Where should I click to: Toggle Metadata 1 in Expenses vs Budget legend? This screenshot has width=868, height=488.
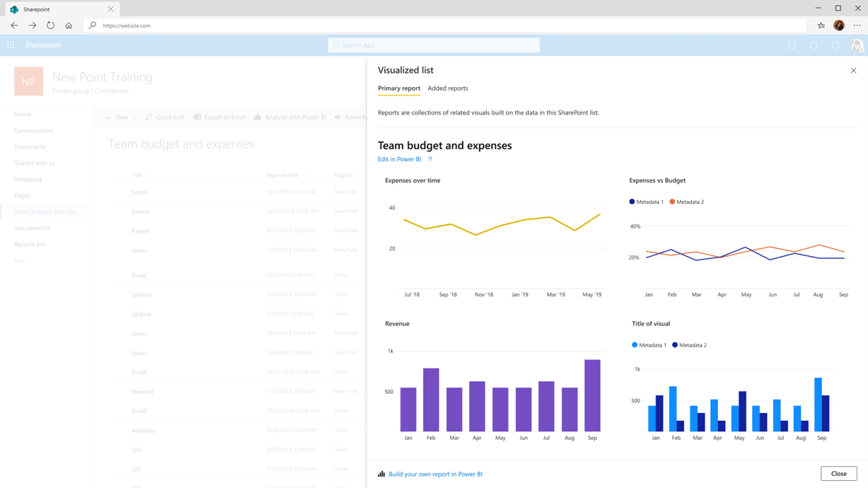point(647,202)
